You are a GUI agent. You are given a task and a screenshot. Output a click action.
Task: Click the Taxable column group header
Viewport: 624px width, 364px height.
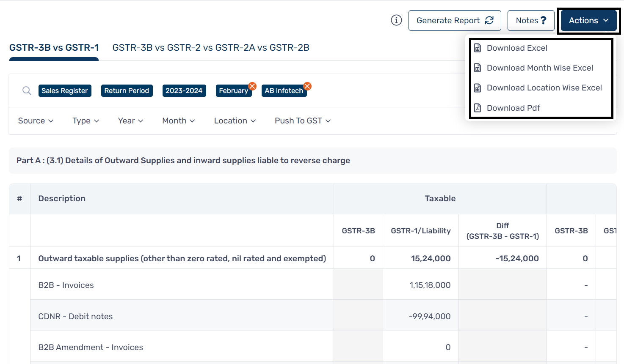[440, 199]
